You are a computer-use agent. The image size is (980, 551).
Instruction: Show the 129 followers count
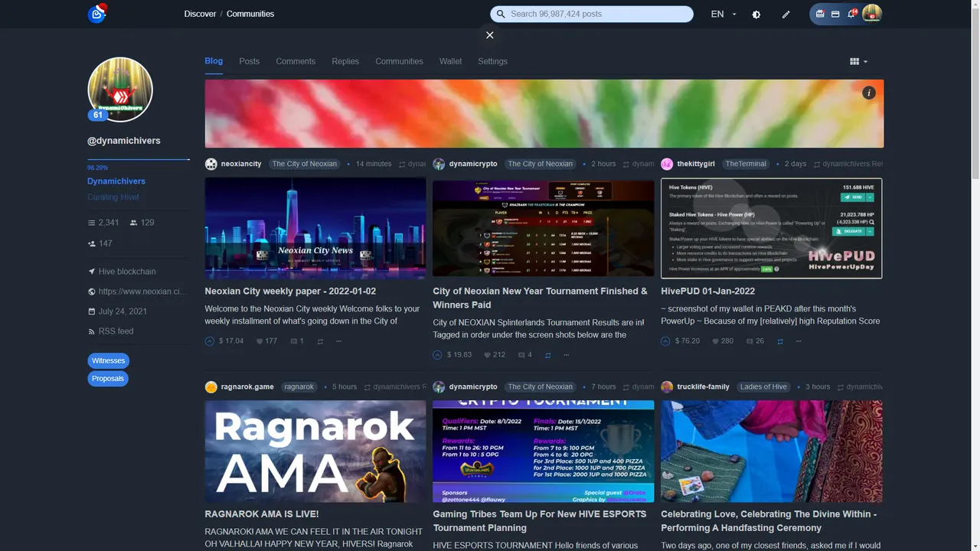[142, 223]
